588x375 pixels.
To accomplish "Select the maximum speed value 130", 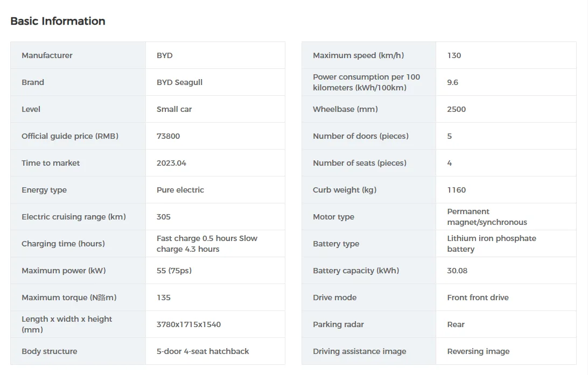I will (x=454, y=55).
